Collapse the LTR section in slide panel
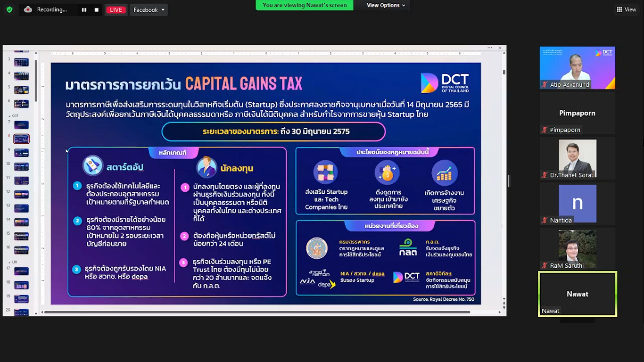The width and height of the screenshot is (644, 362). point(8,262)
